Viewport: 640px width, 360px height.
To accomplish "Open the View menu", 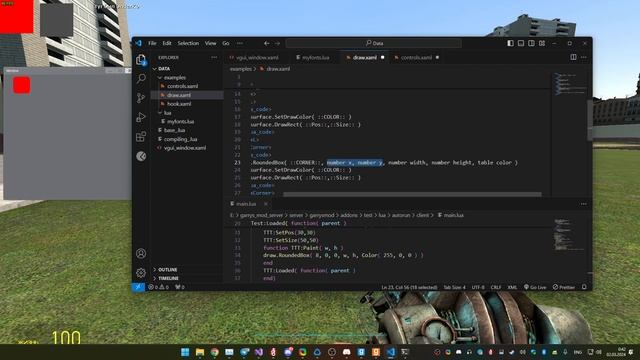I will [x=211, y=43].
